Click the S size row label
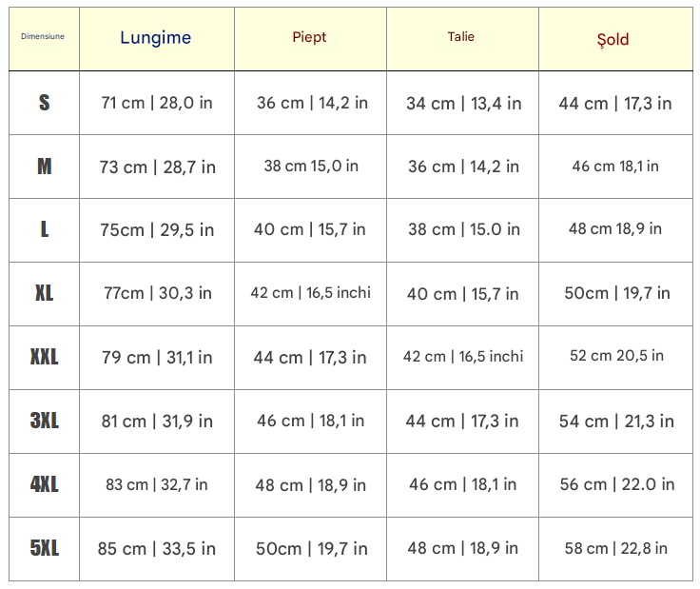The width and height of the screenshot is (700, 589). point(44,103)
